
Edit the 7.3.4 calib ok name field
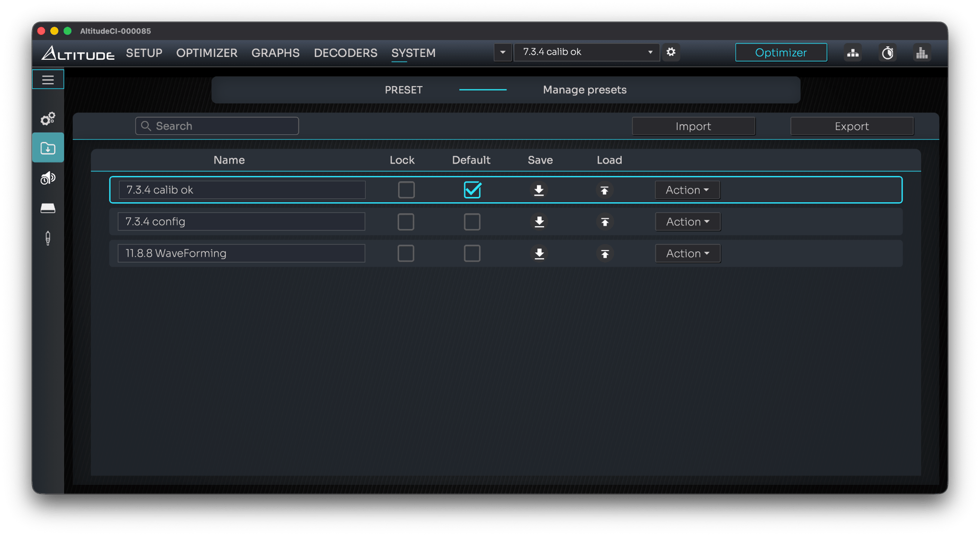coord(242,190)
